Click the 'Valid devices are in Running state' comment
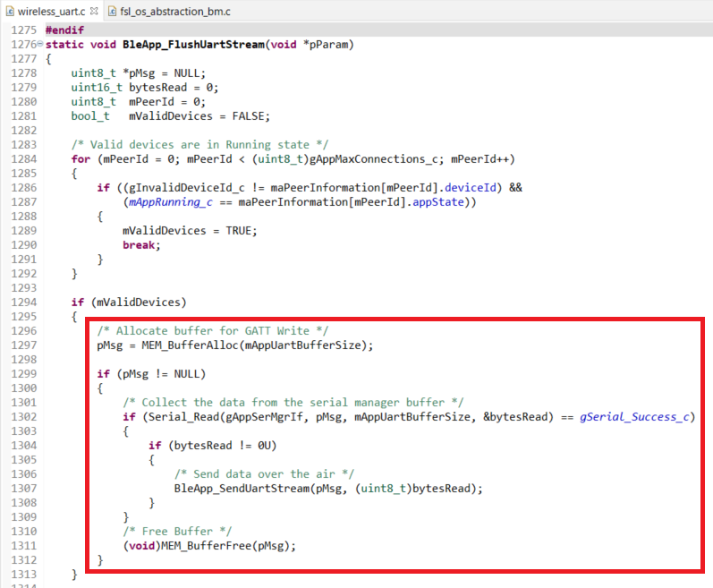 (x=199, y=145)
